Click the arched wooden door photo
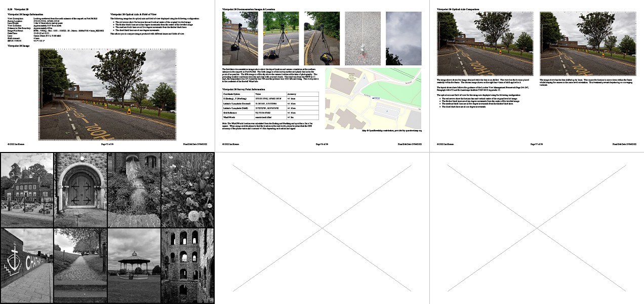This screenshot has height=304, width=644. coord(80,190)
